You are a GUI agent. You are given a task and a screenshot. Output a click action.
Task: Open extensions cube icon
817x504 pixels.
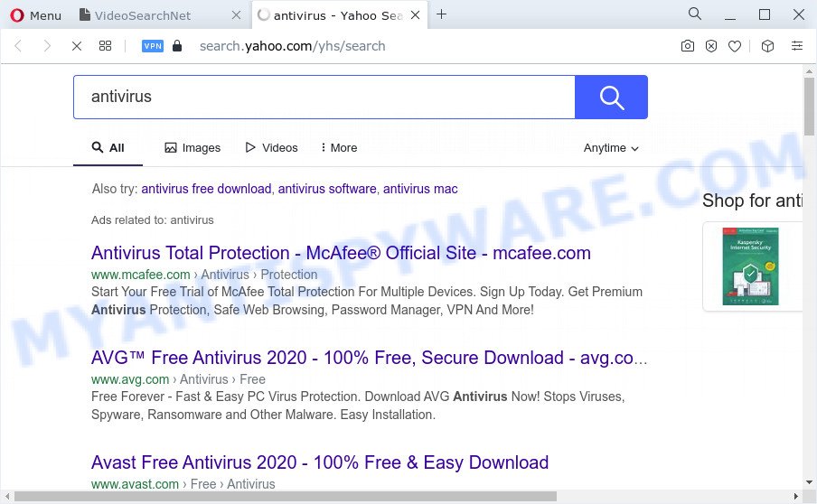[767, 46]
